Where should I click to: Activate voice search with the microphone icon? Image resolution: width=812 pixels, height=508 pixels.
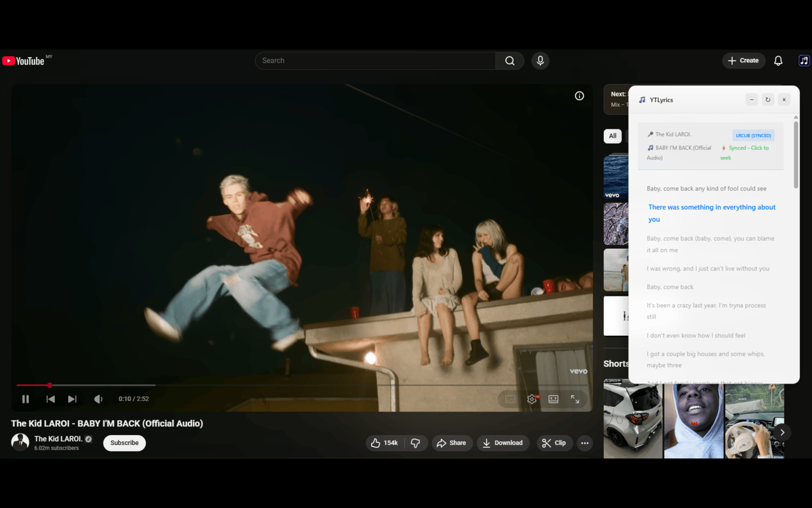click(540, 60)
